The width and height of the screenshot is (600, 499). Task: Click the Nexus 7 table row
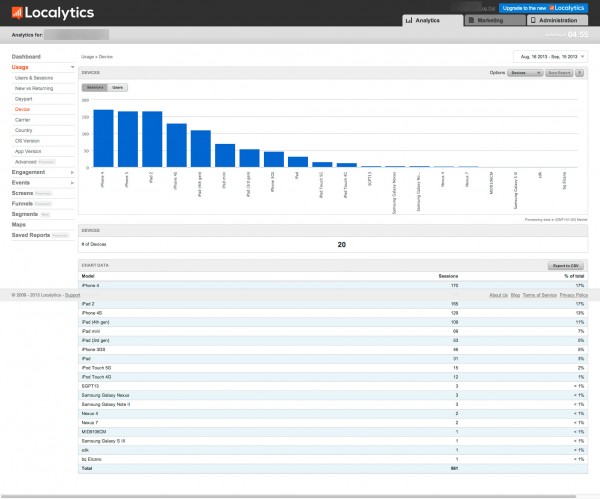(333, 423)
